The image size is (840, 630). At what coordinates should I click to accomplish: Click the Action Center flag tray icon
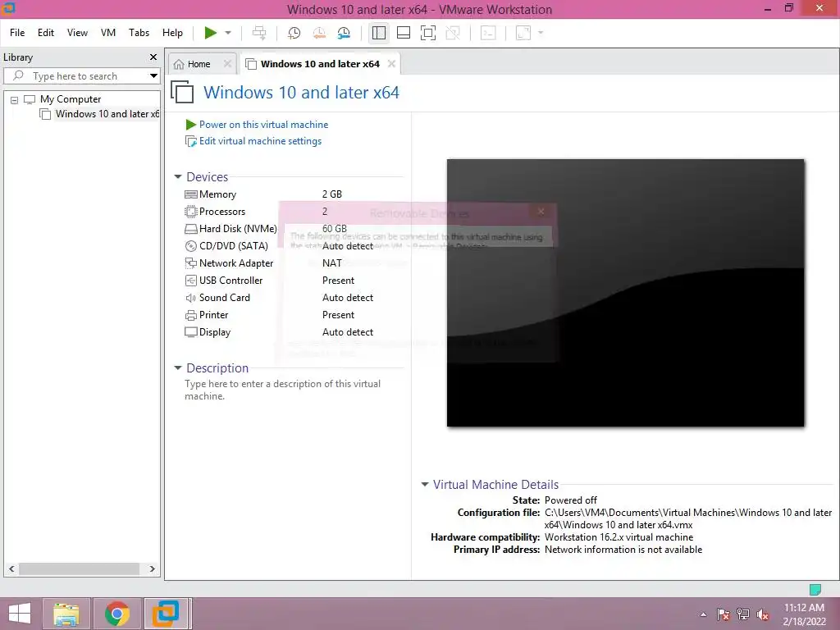(724, 614)
